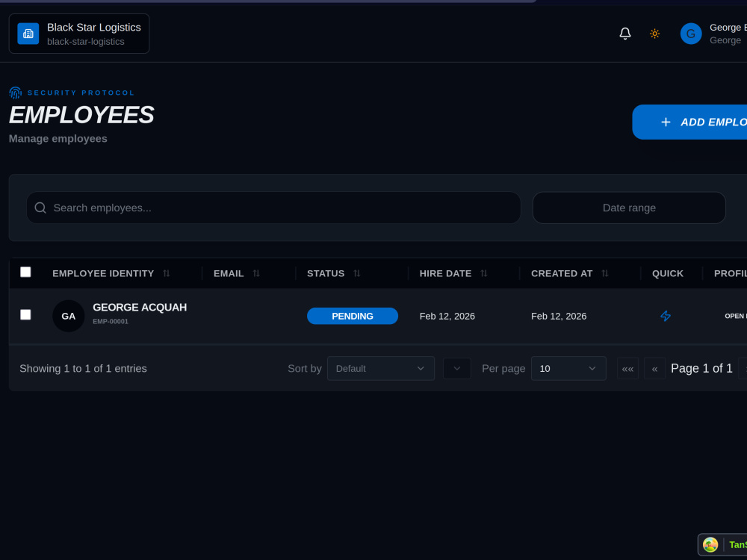Open the Sort by Default dropdown
This screenshot has height=560, width=747.
pos(381,369)
